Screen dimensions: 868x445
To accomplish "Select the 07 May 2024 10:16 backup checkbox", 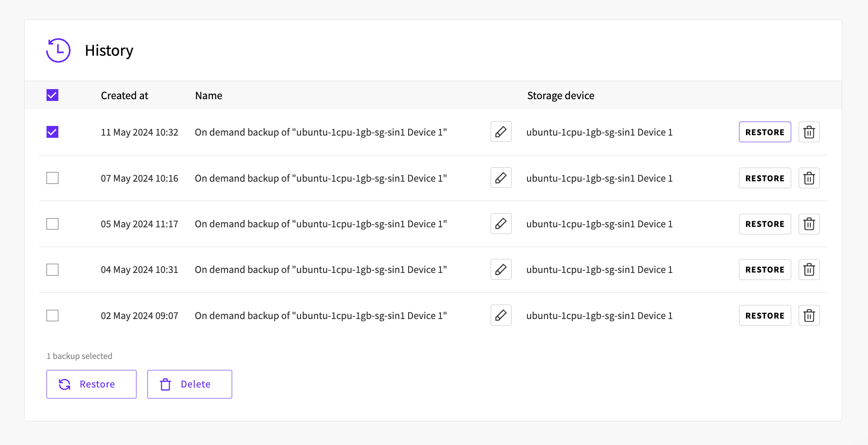I will point(52,178).
